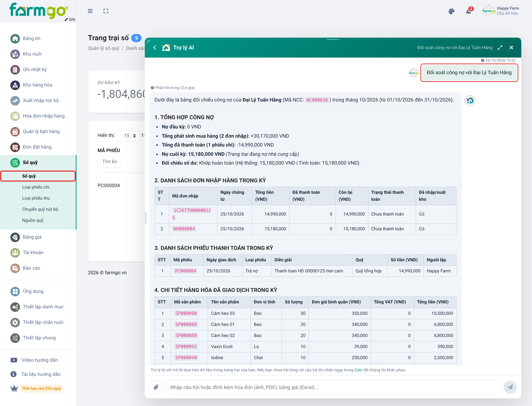This screenshot has width=532, height=406.
Task: Collapse the Sổ quỹ parent menu
Action: click(38, 162)
